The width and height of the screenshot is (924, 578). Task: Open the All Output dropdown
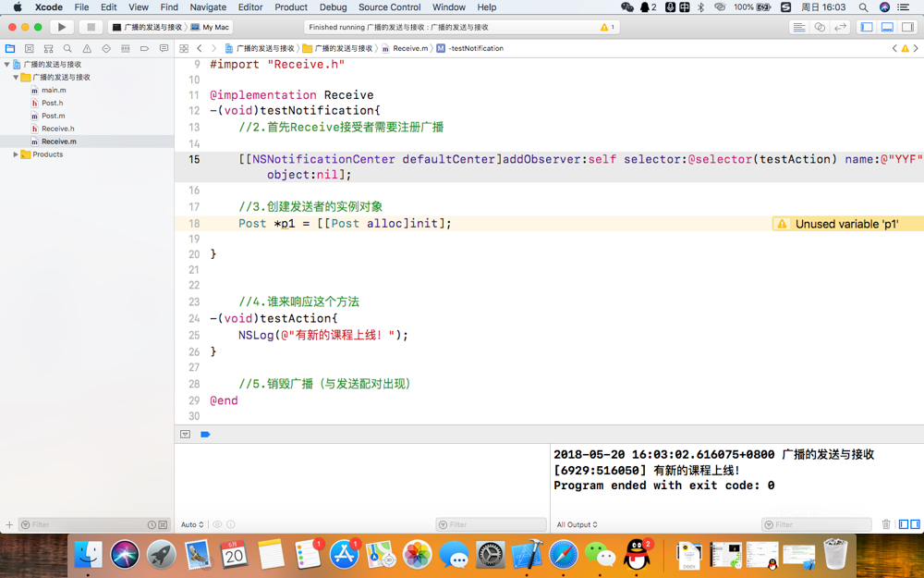pyautogui.click(x=577, y=524)
